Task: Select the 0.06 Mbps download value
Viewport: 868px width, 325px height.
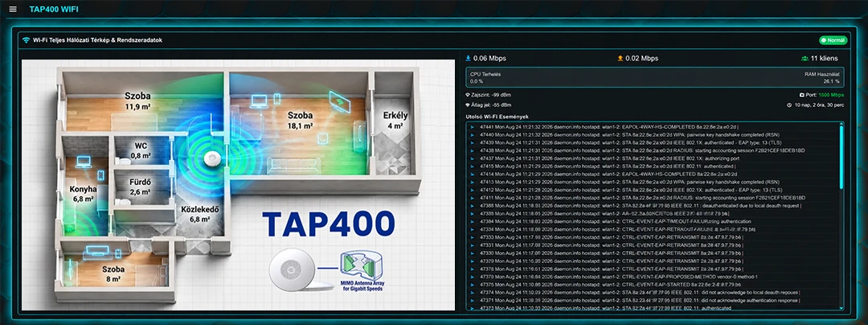Action: click(x=489, y=58)
